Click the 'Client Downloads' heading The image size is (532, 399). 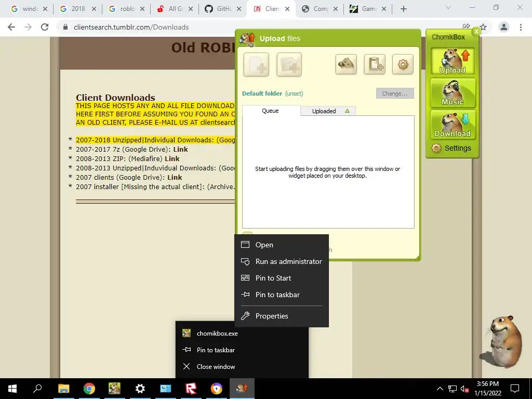pos(115,98)
